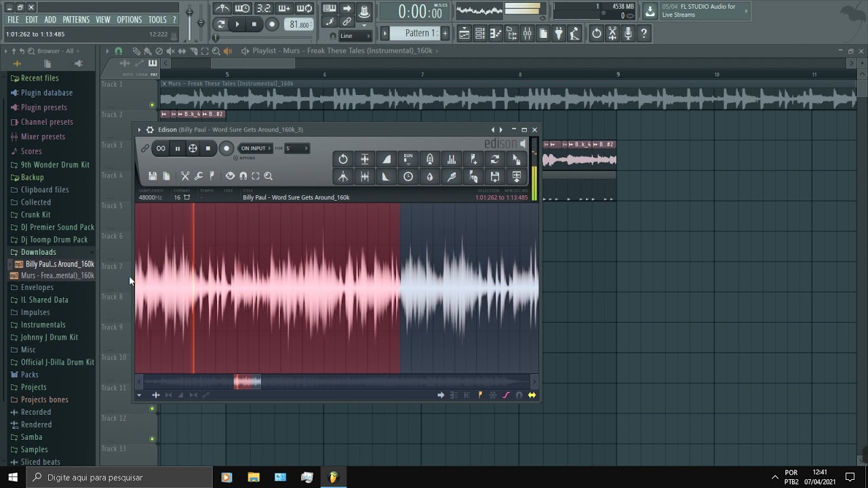The image size is (868, 488).
Task: Add a new pattern with plus button
Action: click(446, 33)
